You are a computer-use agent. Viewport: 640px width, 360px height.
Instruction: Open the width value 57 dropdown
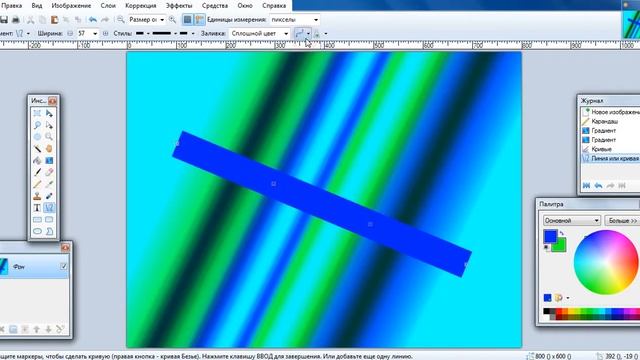pyautogui.click(x=95, y=33)
